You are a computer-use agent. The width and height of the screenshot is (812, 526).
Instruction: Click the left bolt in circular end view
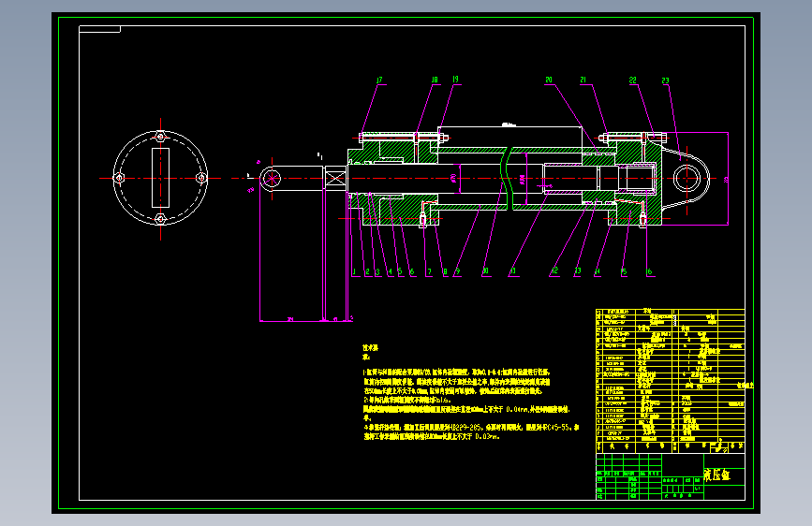(x=119, y=178)
